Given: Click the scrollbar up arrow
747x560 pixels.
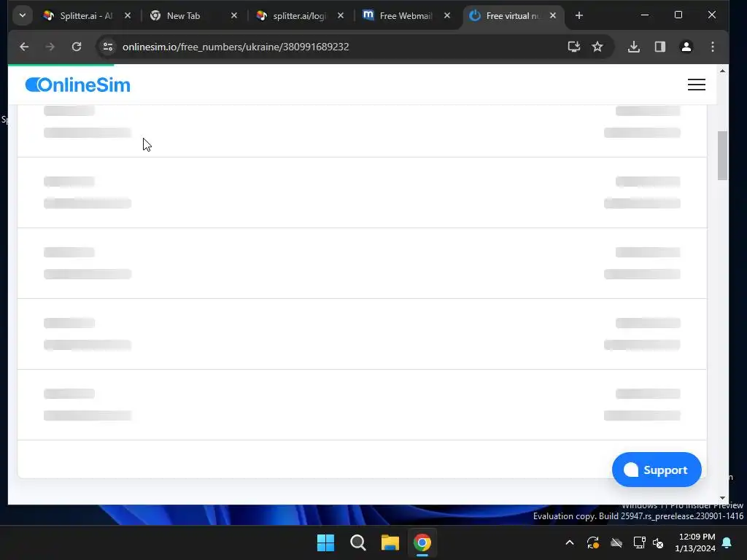Looking at the screenshot, I should click(722, 71).
